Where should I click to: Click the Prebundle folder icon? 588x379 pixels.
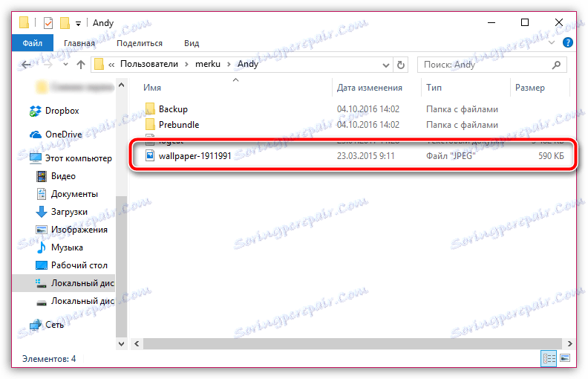150,124
